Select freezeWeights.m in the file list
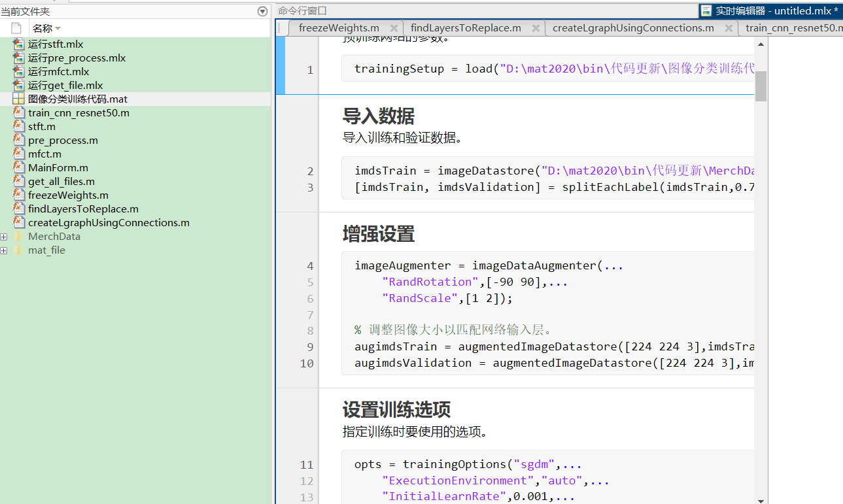 [x=68, y=195]
